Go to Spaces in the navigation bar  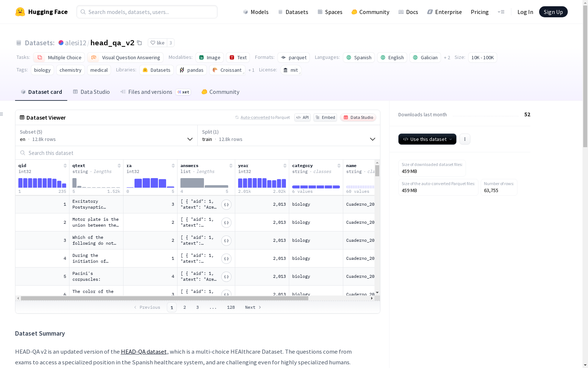point(330,12)
